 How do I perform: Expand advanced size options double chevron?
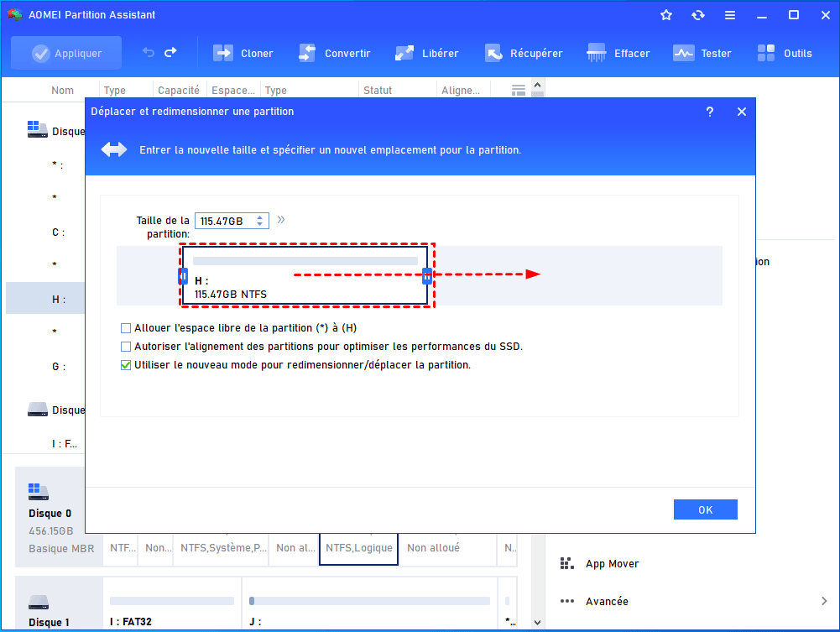click(x=281, y=220)
